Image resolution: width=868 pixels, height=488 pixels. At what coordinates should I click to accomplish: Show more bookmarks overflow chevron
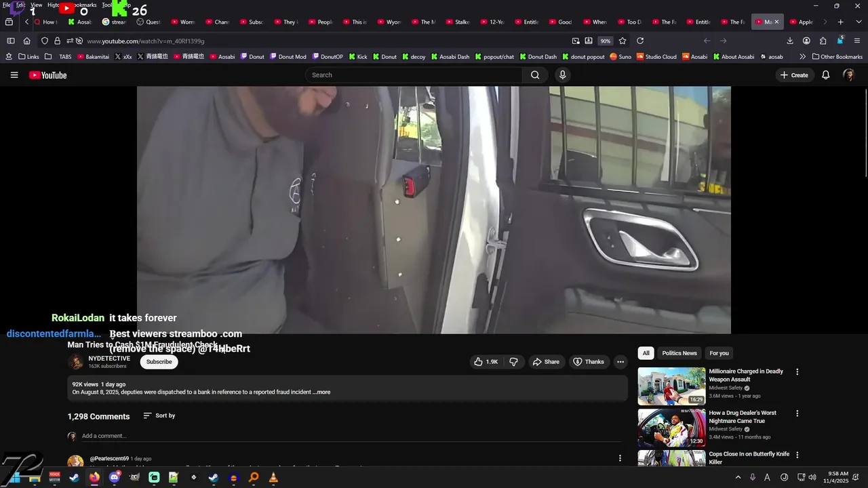coord(802,57)
